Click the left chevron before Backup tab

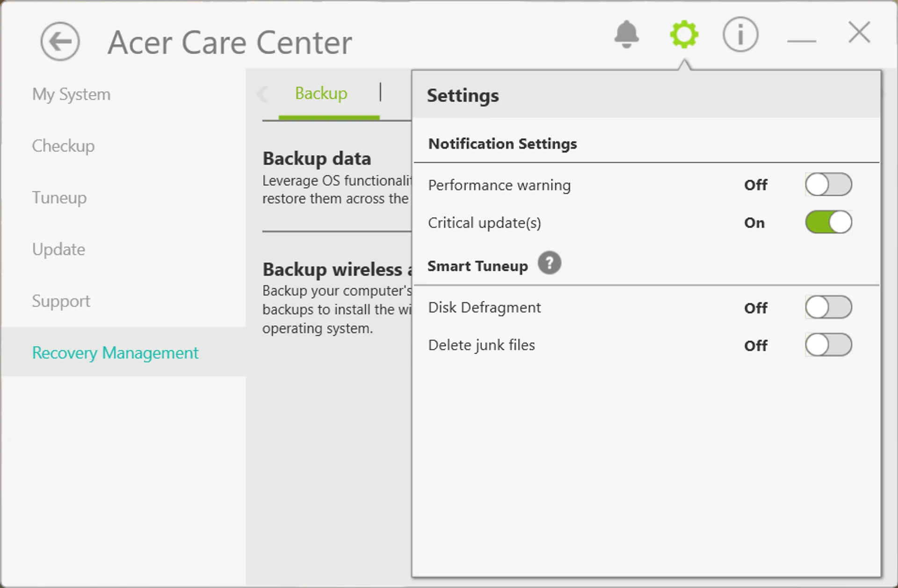[x=262, y=94]
